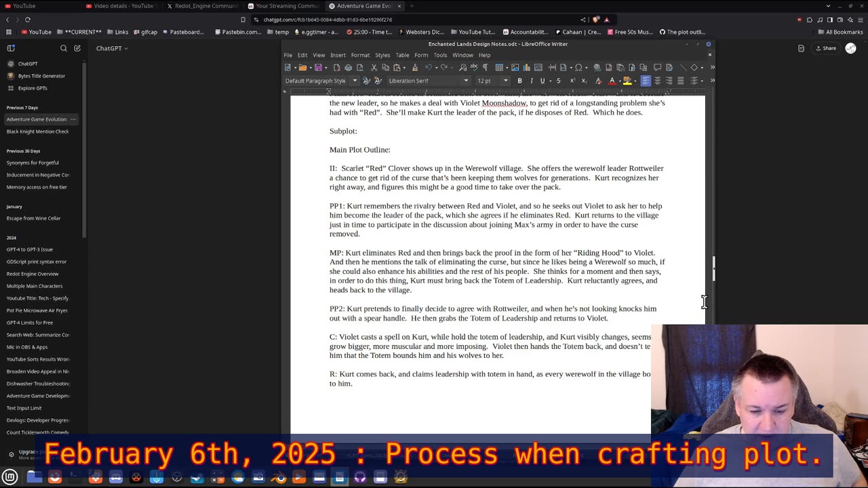Click the Print icon in Writer toolbar
868x488 pixels.
348,67
